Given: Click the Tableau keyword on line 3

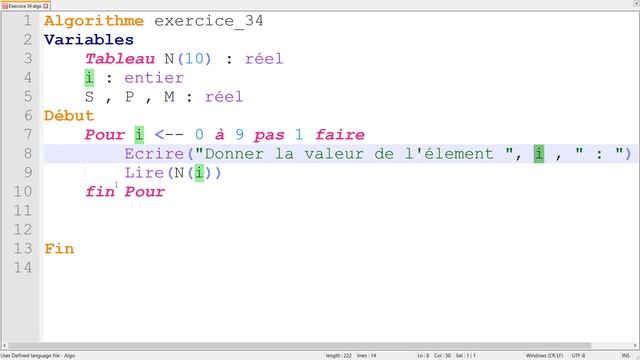Looking at the screenshot, I should [x=120, y=59].
